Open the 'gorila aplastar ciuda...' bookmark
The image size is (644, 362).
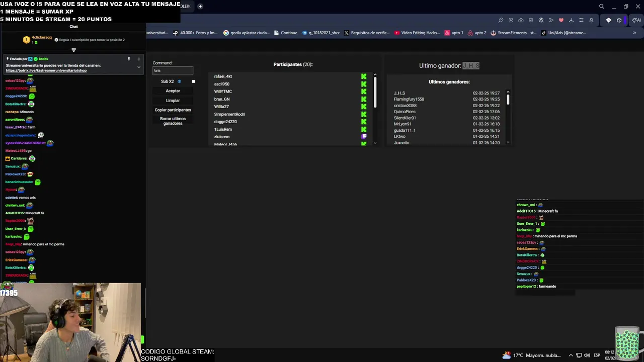(x=247, y=33)
